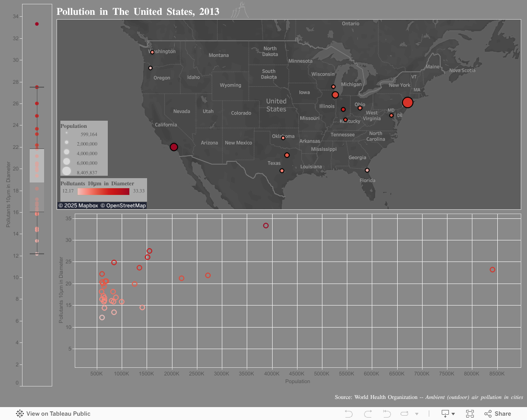Select the scatter point near 2200K population

(182, 278)
